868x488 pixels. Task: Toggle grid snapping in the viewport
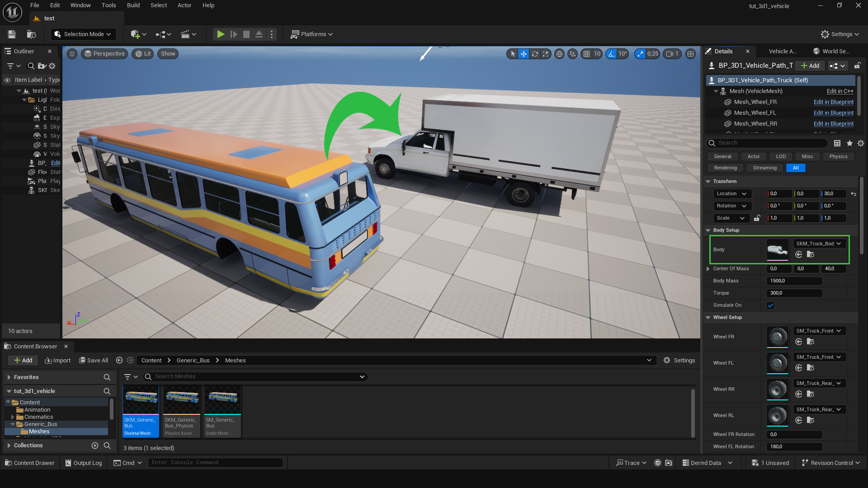click(586, 54)
